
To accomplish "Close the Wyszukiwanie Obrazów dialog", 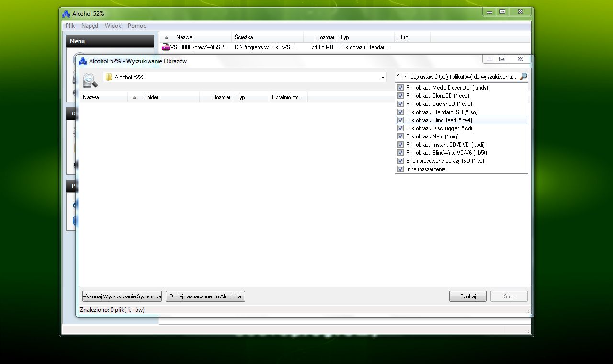I will coord(520,59).
